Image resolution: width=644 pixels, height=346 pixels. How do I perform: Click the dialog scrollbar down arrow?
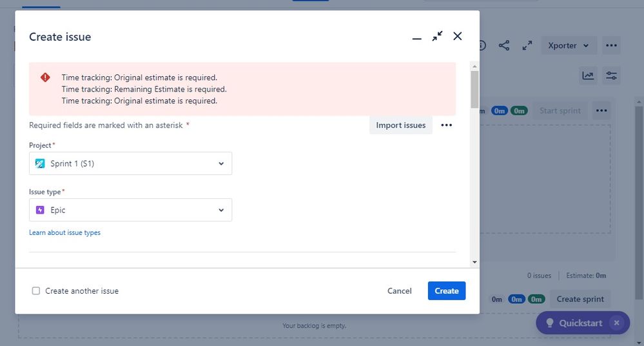tap(475, 262)
